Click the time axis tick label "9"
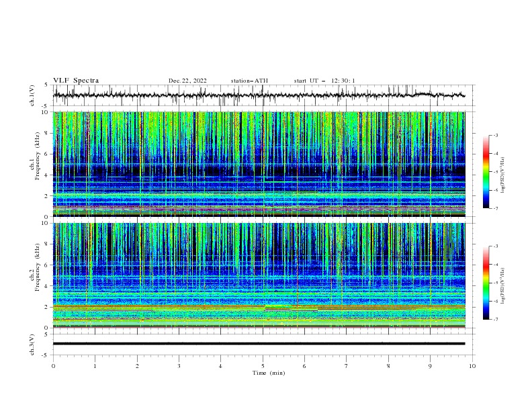Viewport: 532px width, 411px height. 430,366
